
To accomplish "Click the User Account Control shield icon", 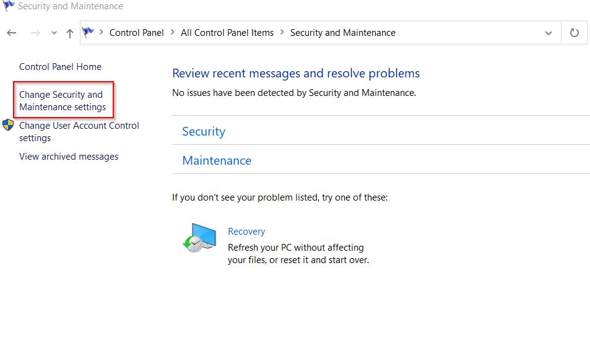I will point(8,125).
